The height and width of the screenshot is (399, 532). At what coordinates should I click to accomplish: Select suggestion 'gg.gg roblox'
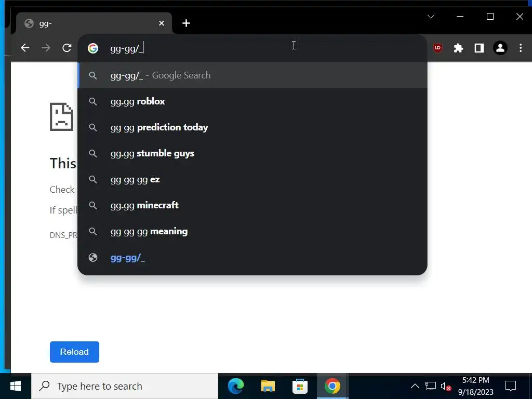click(252, 101)
